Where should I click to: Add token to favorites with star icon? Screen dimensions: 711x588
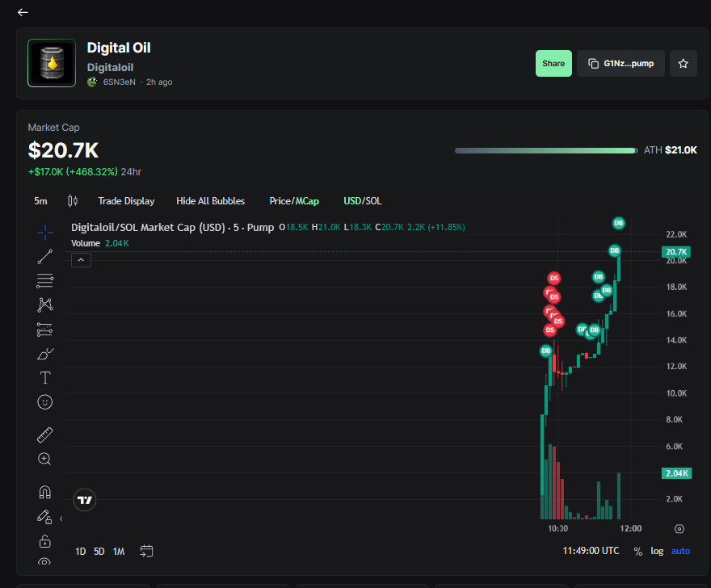(x=683, y=64)
